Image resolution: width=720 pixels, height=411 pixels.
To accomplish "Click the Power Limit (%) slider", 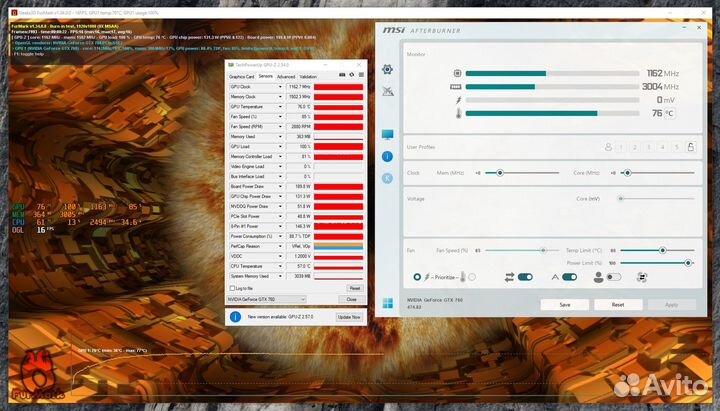I will tap(657, 263).
